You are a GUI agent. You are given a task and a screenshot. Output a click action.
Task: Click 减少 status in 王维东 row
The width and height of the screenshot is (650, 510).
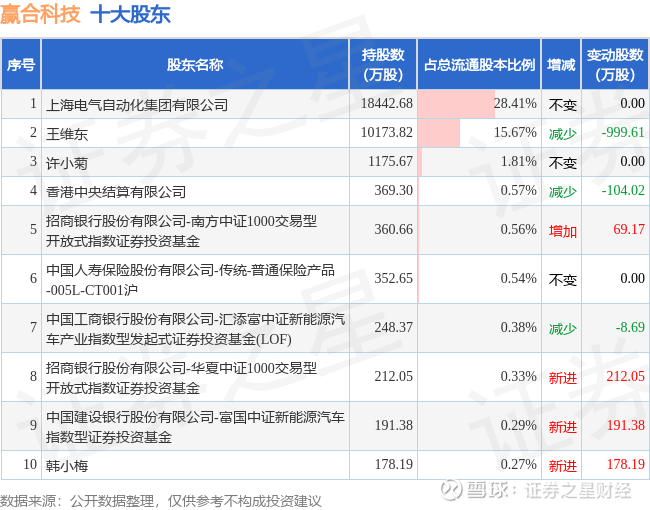tap(563, 134)
